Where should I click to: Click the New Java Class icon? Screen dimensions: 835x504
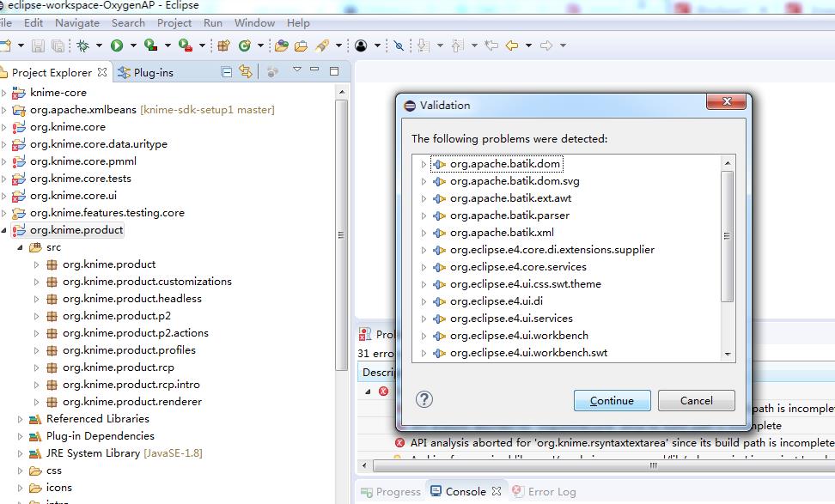coord(245,46)
